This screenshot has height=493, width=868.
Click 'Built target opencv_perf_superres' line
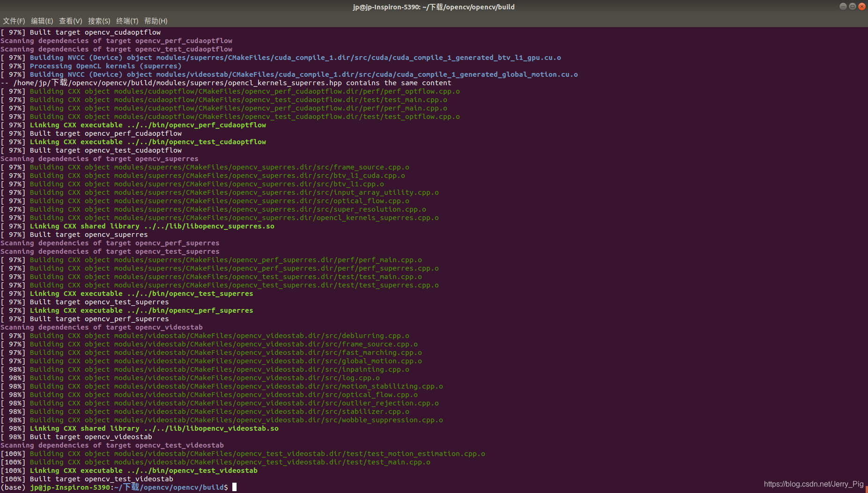click(x=84, y=319)
